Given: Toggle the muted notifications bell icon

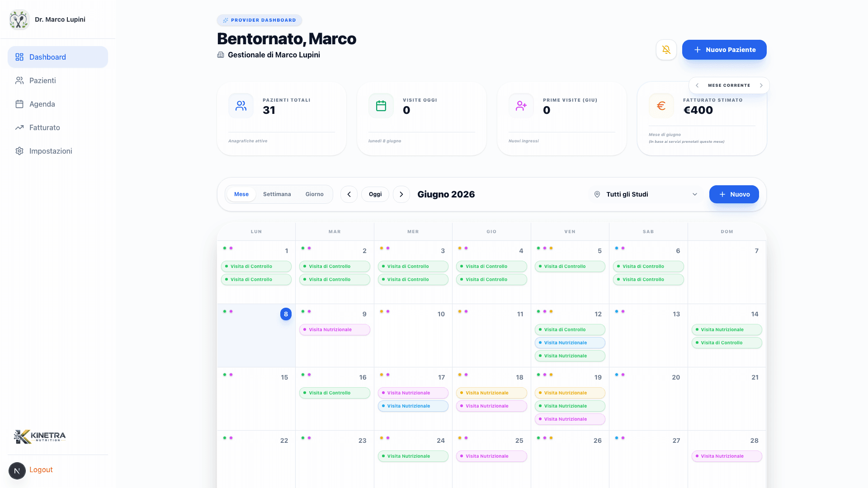Looking at the screenshot, I should pyautogui.click(x=666, y=50).
